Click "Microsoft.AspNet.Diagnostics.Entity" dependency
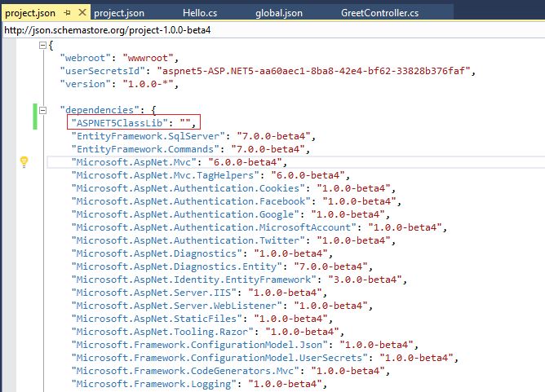The height and width of the screenshot is (392, 545). (x=176, y=266)
